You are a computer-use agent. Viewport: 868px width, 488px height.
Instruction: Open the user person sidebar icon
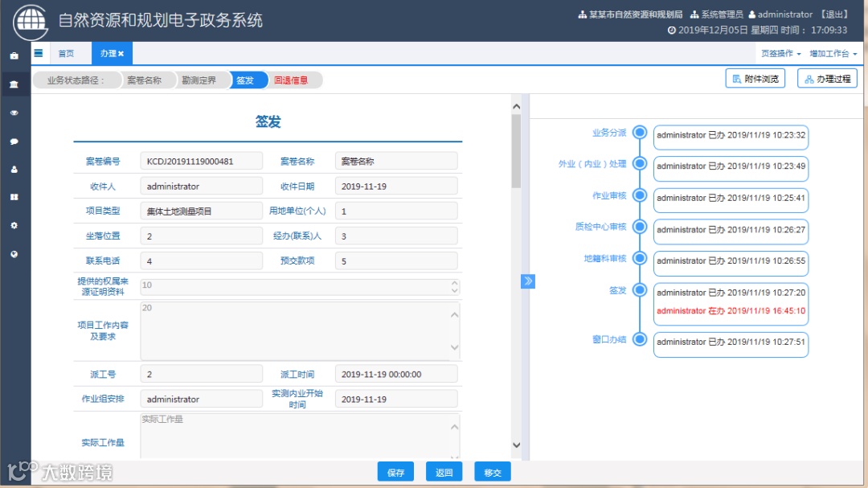click(14, 169)
